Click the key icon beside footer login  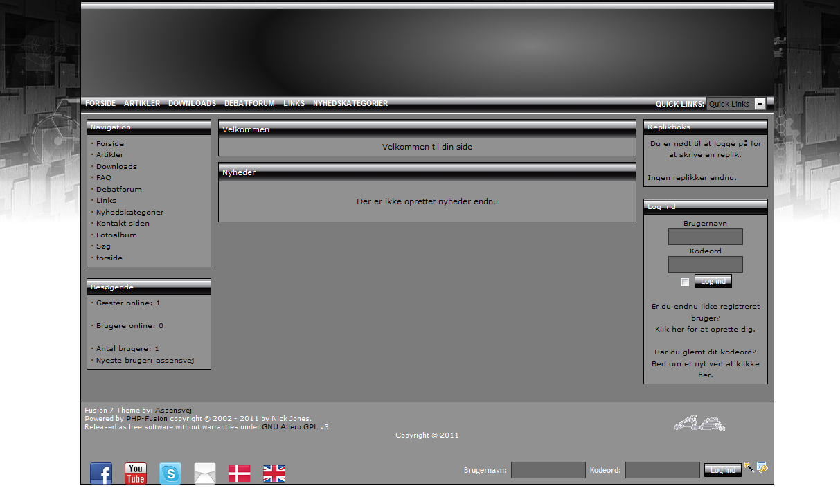pyautogui.click(x=762, y=467)
